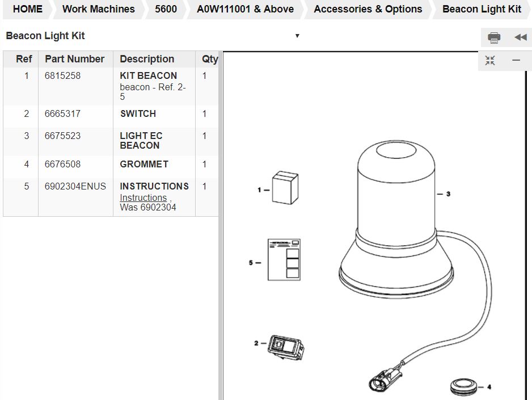Click the minus zoom-out icon
This screenshot has width=532, height=400.
click(516, 60)
